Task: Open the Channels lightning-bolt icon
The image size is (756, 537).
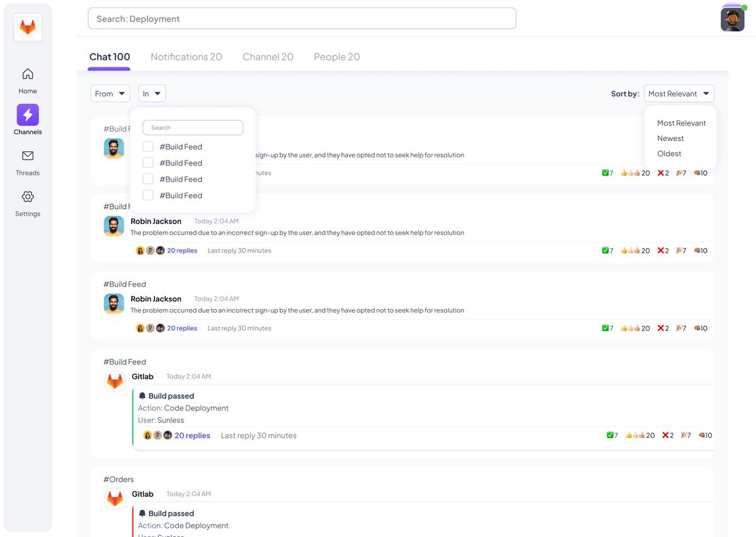Action: [28, 115]
